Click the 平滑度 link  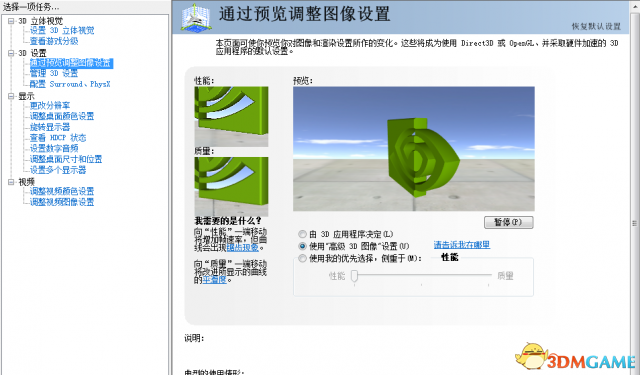(214, 280)
